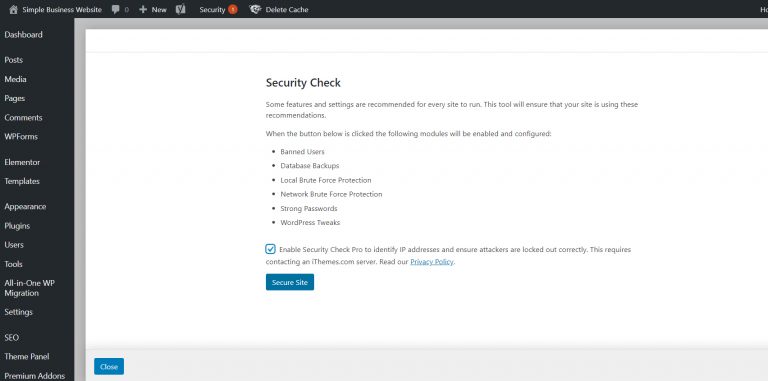Viewport: 768px width, 381px height.
Task: Open the Plugins menu item
Action: tap(17, 226)
